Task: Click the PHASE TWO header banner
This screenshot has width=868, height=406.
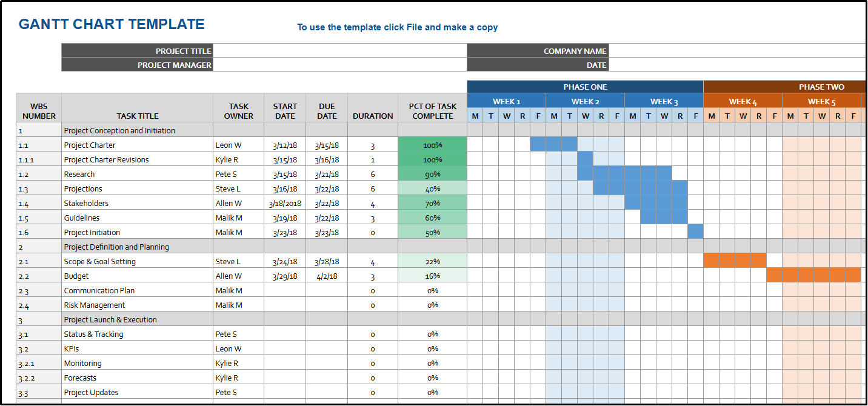Action: 821,87
